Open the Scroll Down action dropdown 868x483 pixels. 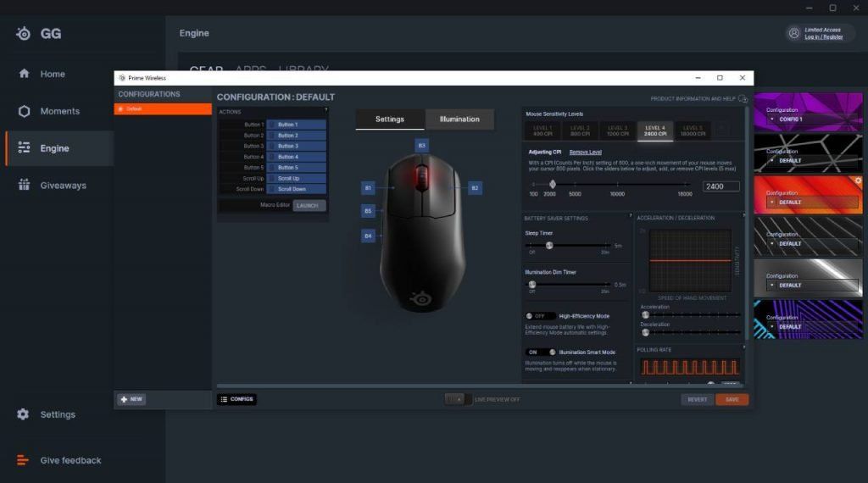296,189
